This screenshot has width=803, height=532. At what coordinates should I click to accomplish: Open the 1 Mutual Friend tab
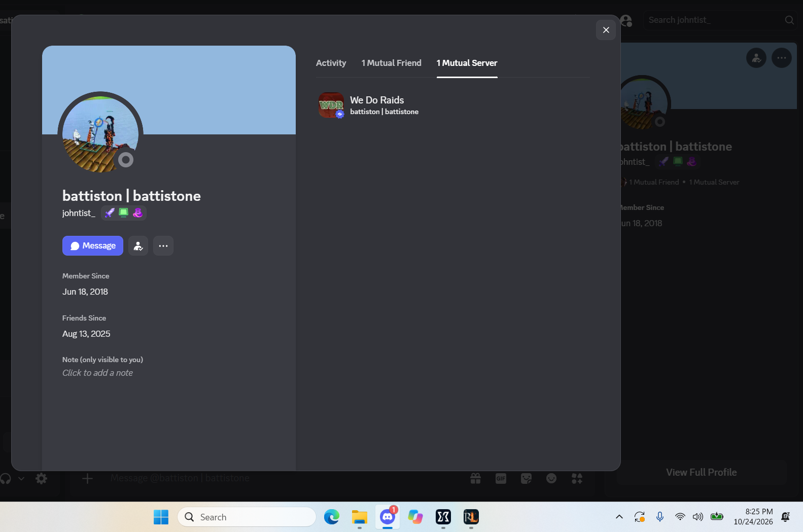pos(391,63)
